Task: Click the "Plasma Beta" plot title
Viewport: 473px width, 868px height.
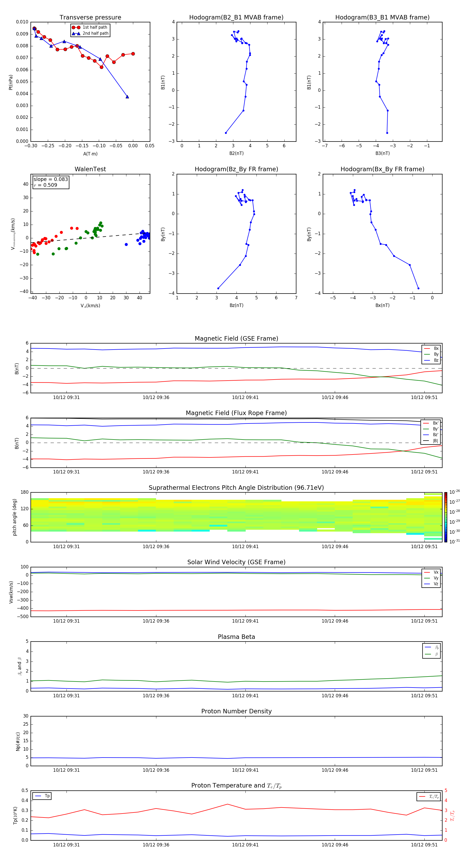Action: [236, 637]
